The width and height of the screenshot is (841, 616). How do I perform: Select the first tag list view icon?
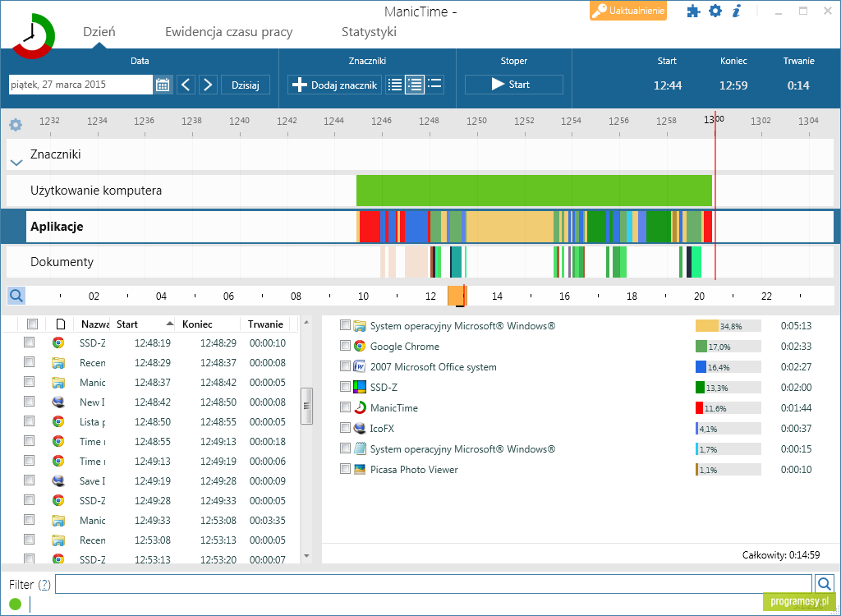coord(395,85)
